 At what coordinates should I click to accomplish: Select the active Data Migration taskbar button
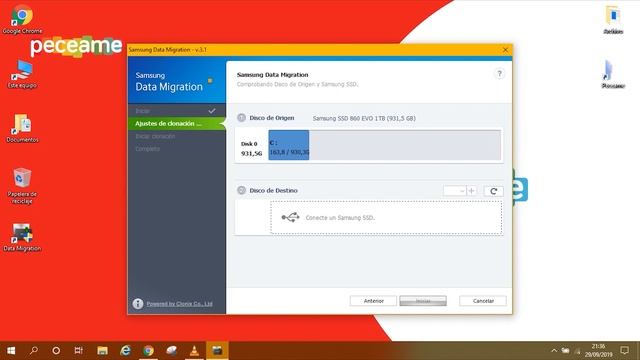point(217,351)
